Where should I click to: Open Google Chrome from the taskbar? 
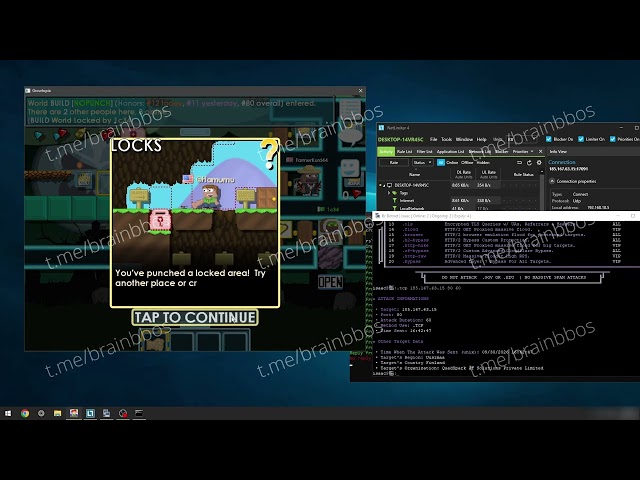coord(25,413)
